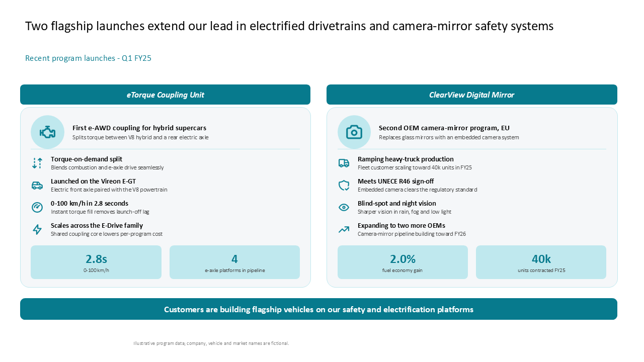The width and height of the screenshot is (644, 362).
Task: Click 'Torque-on-demand split' heading
Action: 87,159
